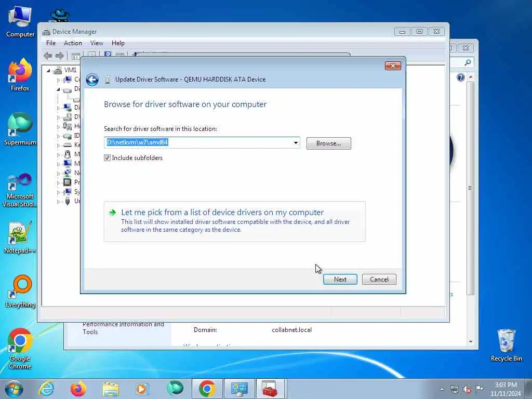
Task: Collapse the VM1 root node
Action: click(48, 71)
